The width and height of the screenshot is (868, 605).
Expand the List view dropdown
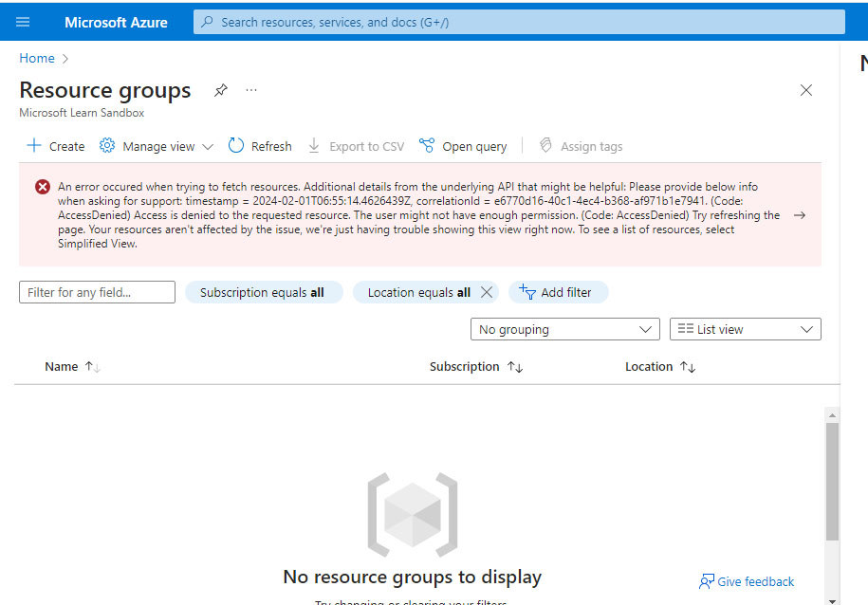click(x=745, y=329)
